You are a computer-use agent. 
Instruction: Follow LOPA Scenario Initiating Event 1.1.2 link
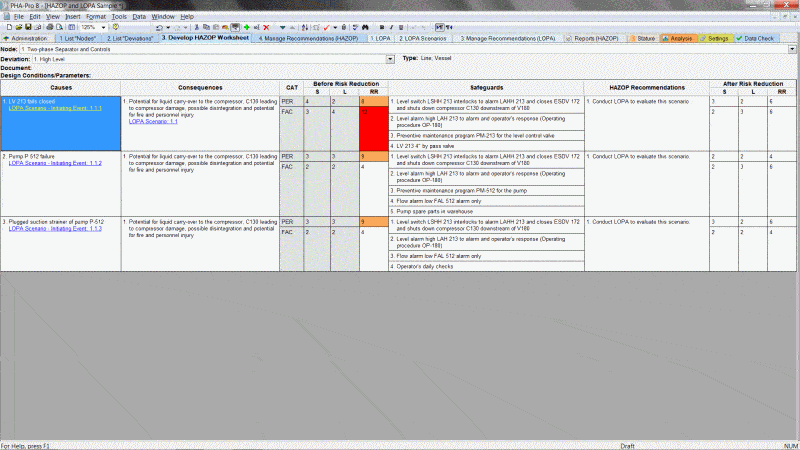(54, 163)
